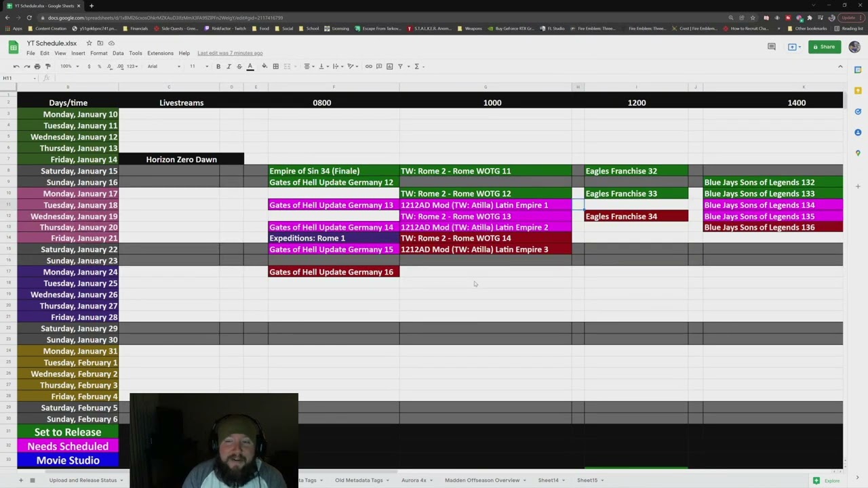This screenshot has width=868, height=488.
Task: Star the YT Schedule.xlsx document
Action: 89,43
